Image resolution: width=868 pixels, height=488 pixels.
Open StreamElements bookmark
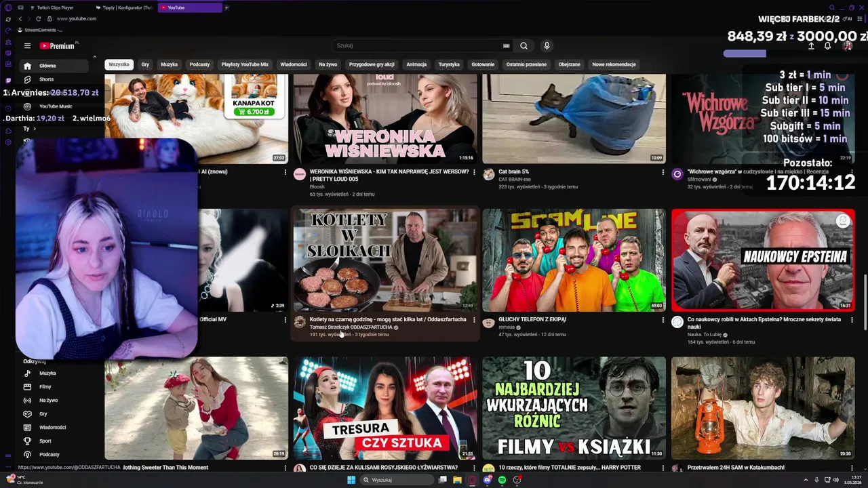39,30
